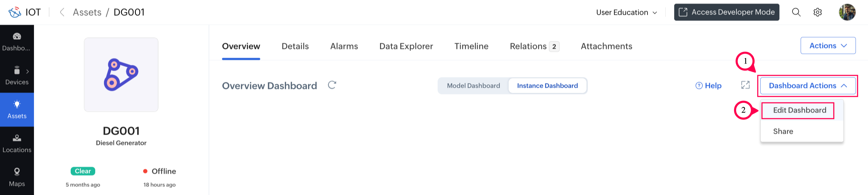
Task: Open the User Education dropdown
Action: coord(626,12)
